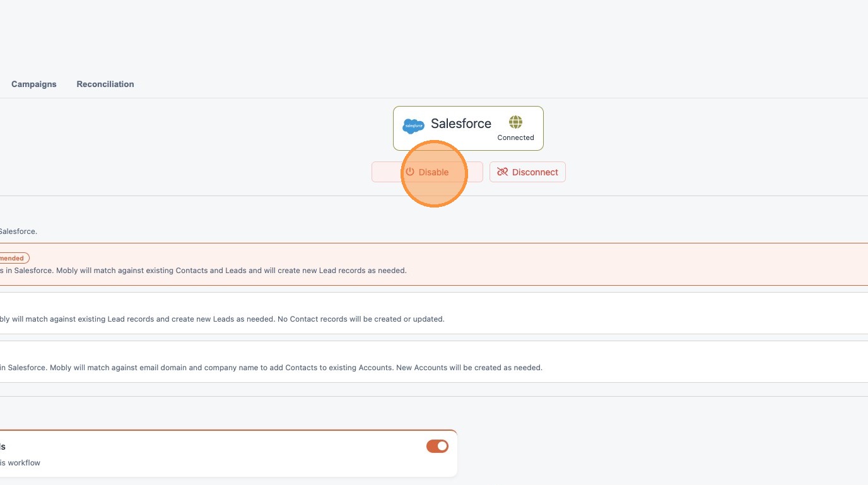Click the globe connection status icon

point(515,122)
